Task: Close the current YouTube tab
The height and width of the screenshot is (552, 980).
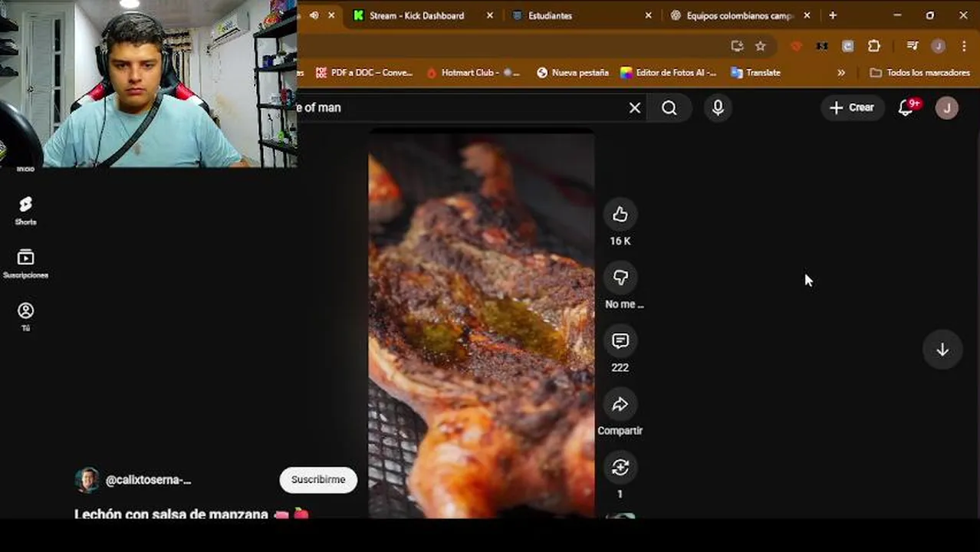Action: coord(332,15)
